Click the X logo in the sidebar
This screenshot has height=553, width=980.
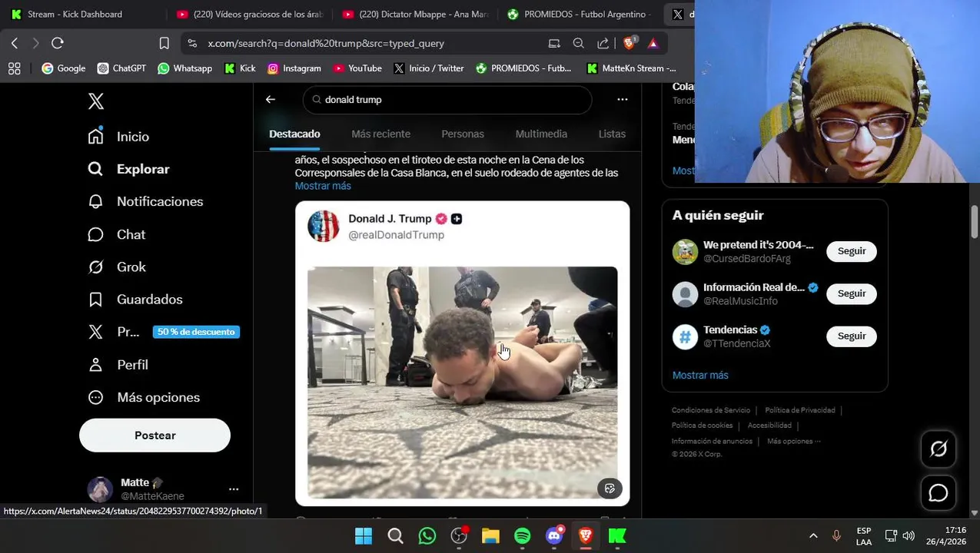click(95, 101)
